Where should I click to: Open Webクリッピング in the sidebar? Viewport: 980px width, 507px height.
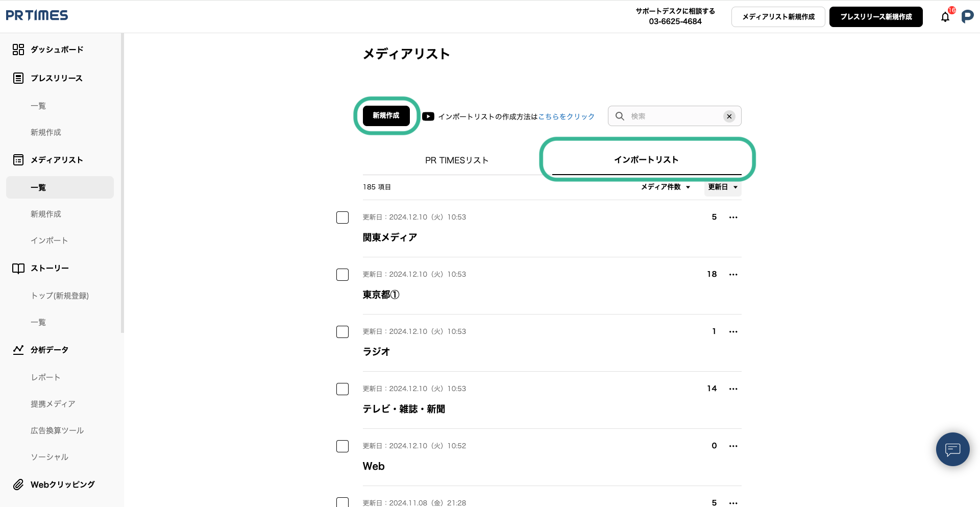pyautogui.click(x=62, y=485)
